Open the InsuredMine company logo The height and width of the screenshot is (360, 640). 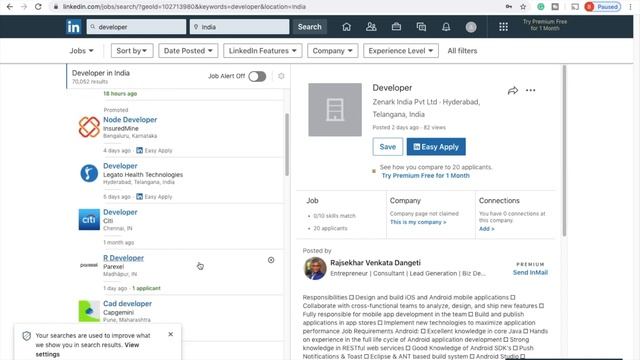89,127
